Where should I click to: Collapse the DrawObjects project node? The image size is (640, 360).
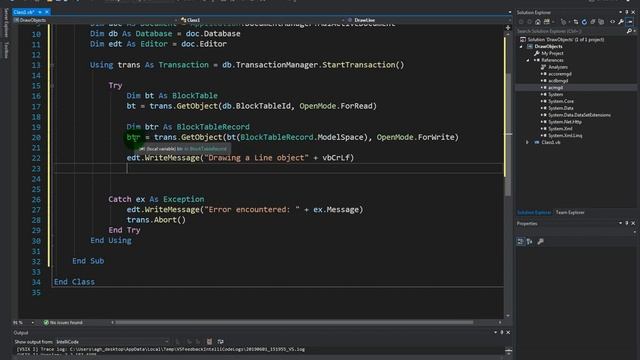pyautogui.click(x=521, y=47)
